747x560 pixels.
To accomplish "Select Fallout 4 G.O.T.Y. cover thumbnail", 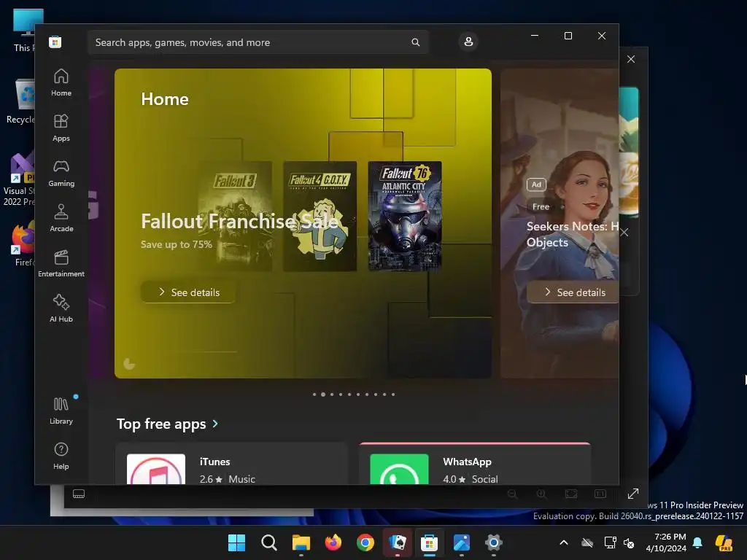I will point(320,216).
